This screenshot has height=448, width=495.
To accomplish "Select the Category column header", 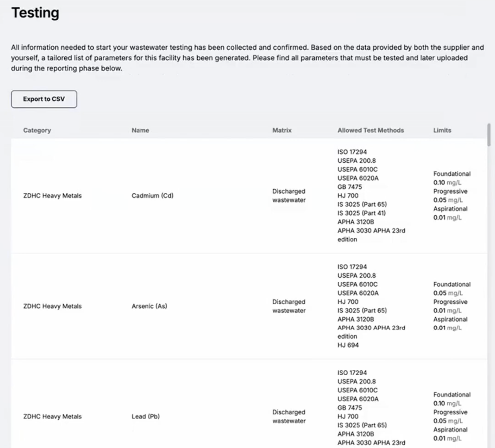I will (37, 130).
